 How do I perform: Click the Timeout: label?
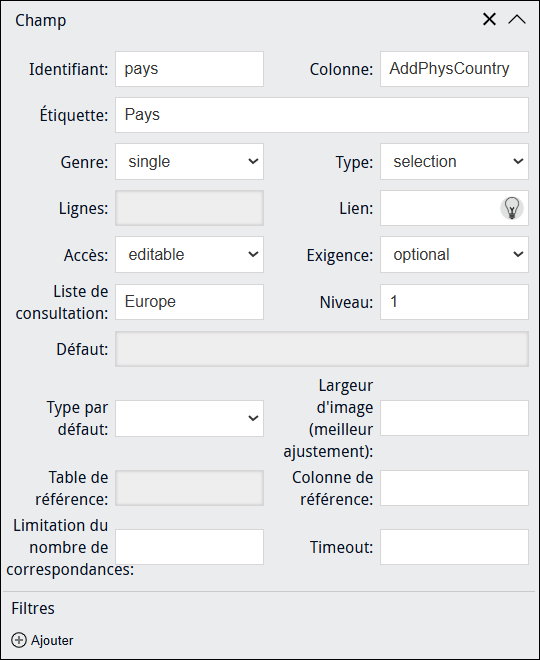click(341, 547)
